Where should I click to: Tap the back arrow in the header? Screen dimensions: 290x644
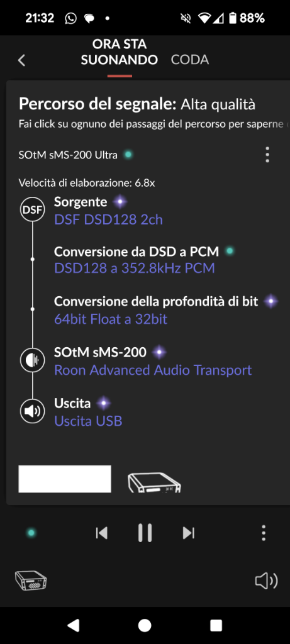coord(22,60)
